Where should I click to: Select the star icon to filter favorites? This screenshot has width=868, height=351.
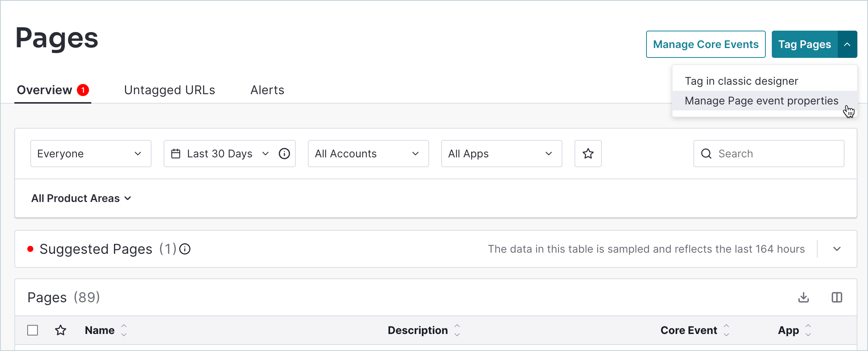click(588, 154)
